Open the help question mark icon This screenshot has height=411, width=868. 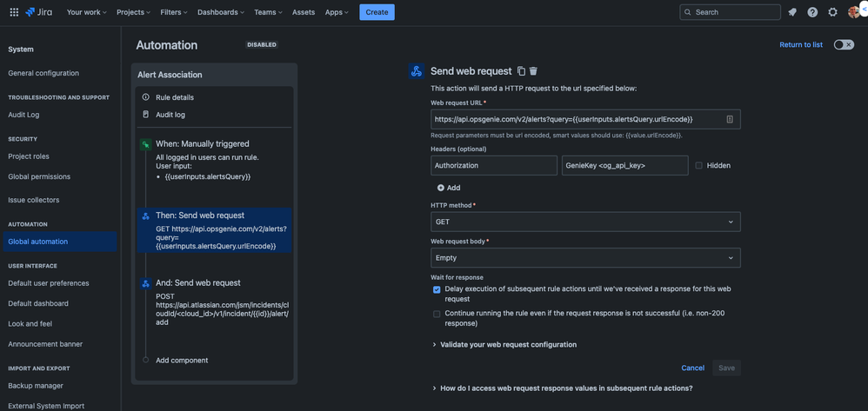(812, 12)
